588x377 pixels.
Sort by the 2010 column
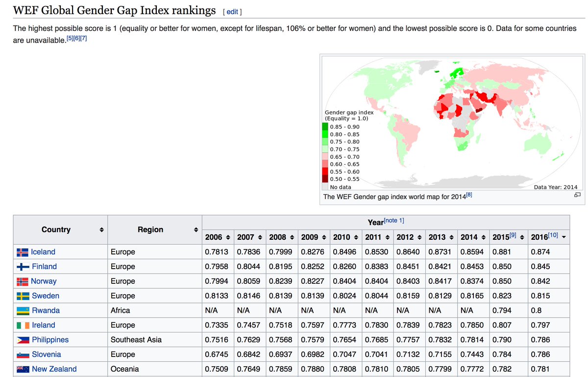click(x=356, y=237)
